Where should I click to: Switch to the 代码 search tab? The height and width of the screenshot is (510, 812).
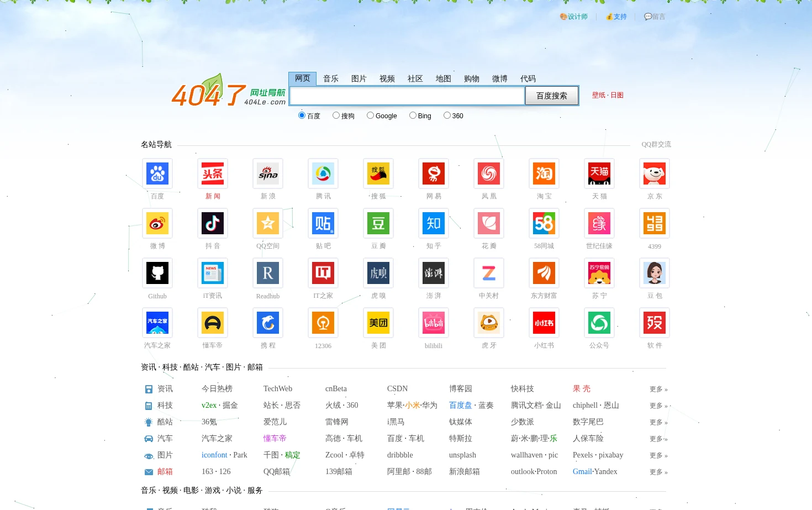point(528,78)
